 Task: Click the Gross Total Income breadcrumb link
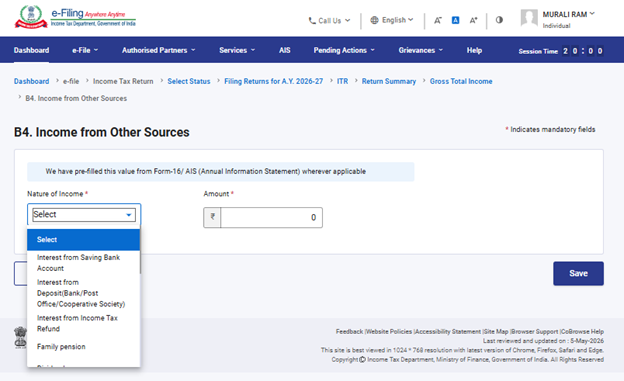coord(461,81)
